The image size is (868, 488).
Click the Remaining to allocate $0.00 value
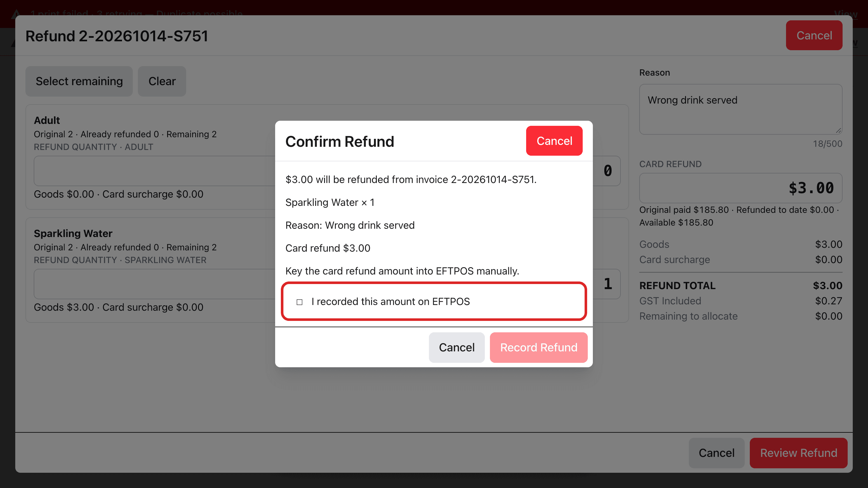pyautogui.click(x=828, y=316)
